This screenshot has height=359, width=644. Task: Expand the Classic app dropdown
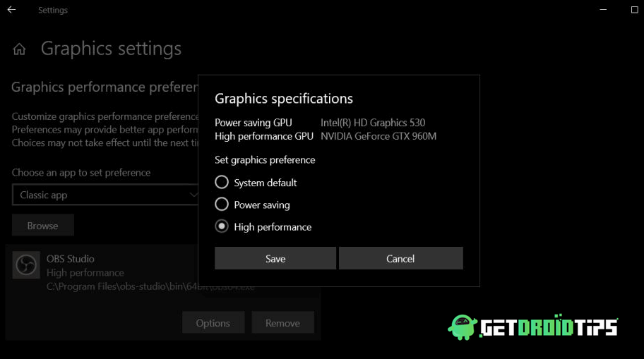105,195
